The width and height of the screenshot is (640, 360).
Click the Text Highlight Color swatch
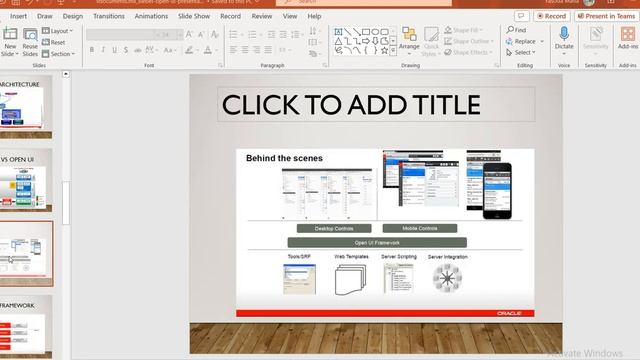tap(189, 50)
